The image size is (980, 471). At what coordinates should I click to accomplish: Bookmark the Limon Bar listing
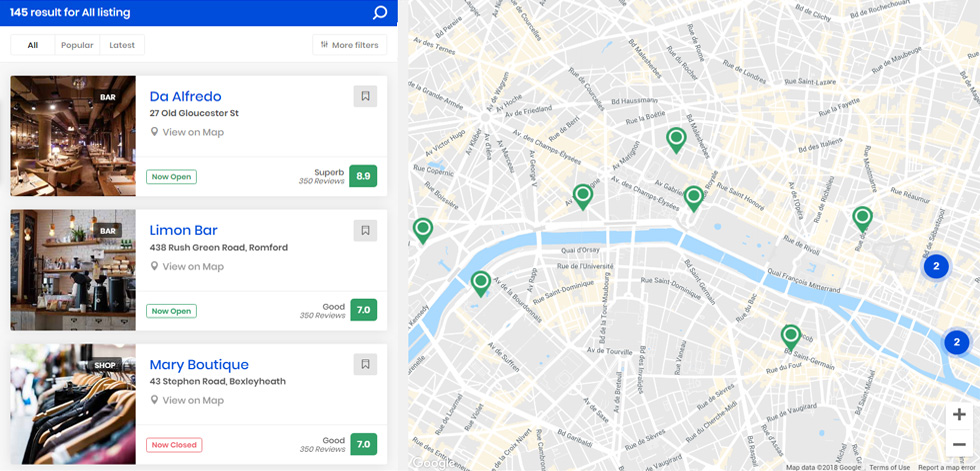pyautogui.click(x=366, y=231)
